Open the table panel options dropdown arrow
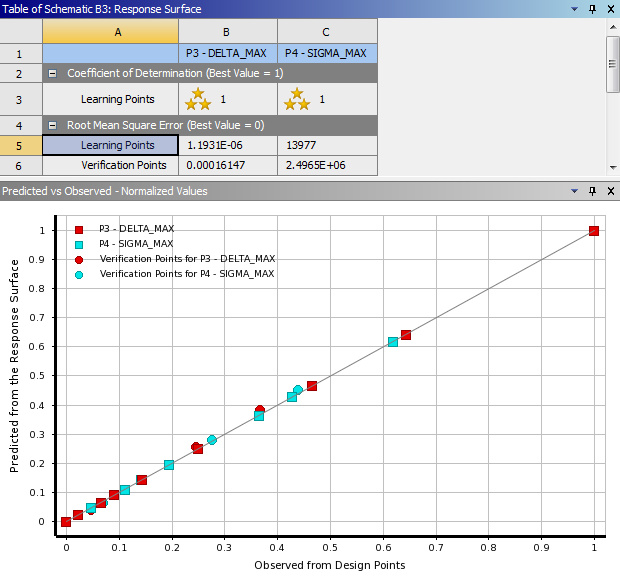This screenshot has height=586, width=620. [573, 9]
